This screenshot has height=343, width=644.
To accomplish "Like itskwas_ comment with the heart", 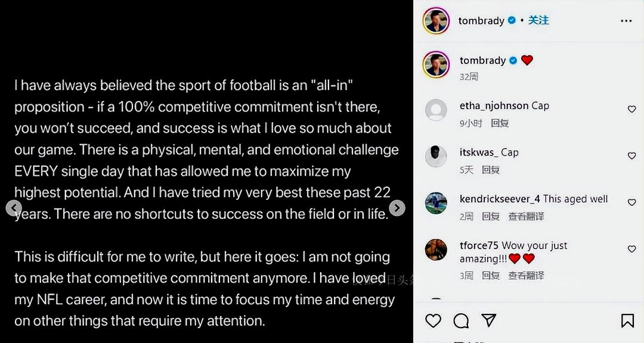I will click(631, 156).
